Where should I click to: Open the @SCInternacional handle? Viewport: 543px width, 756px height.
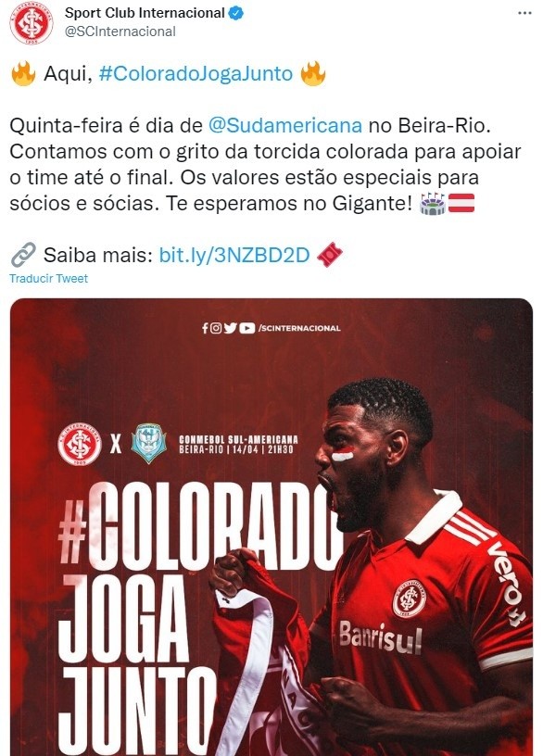[120, 31]
